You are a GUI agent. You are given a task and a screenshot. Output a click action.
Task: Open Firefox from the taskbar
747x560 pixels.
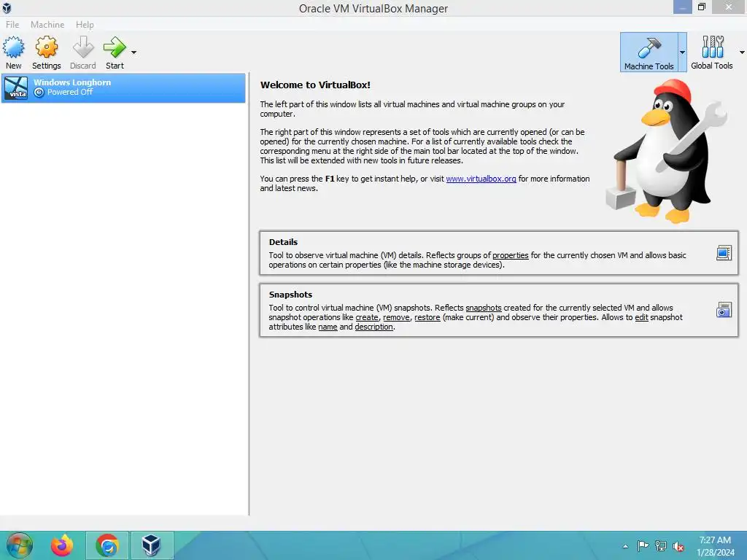(x=63, y=545)
